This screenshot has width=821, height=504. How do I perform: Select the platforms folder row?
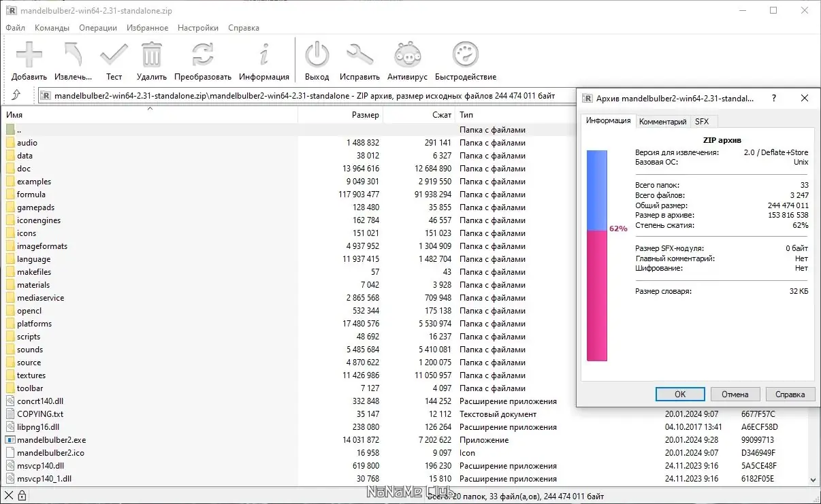289,324
